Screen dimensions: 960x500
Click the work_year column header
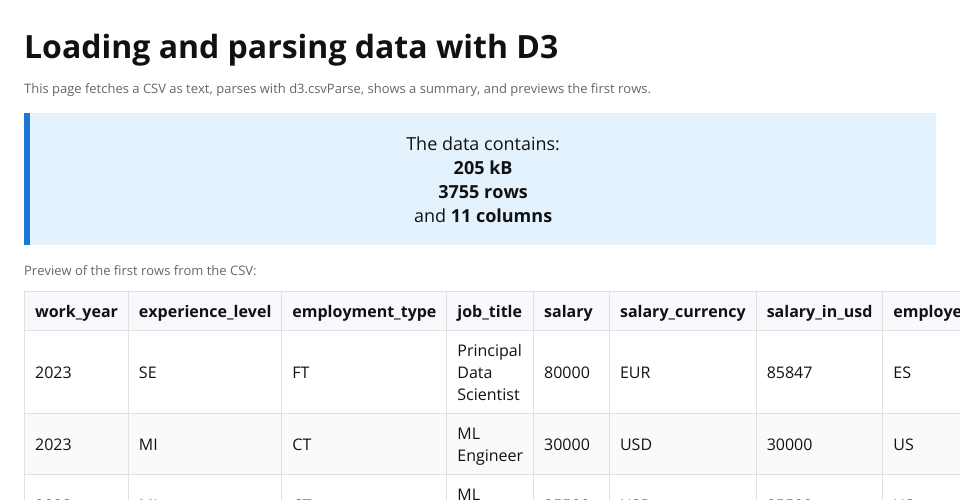click(x=76, y=312)
